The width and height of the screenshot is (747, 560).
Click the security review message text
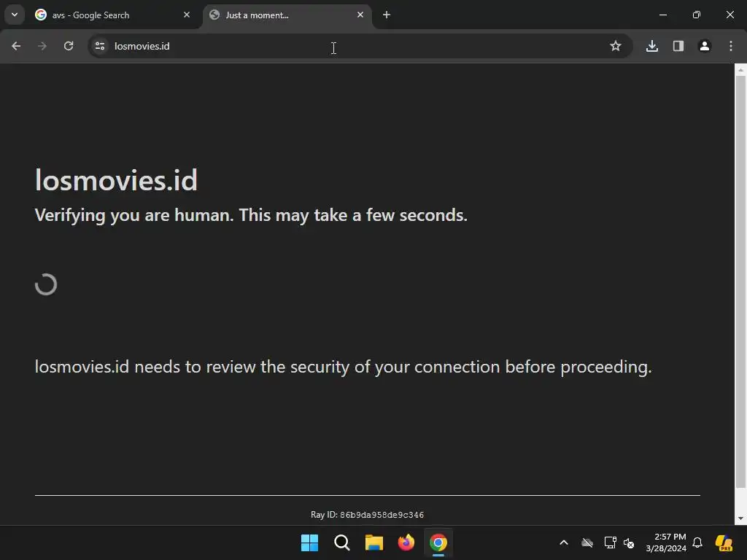pyautogui.click(x=343, y=367)
